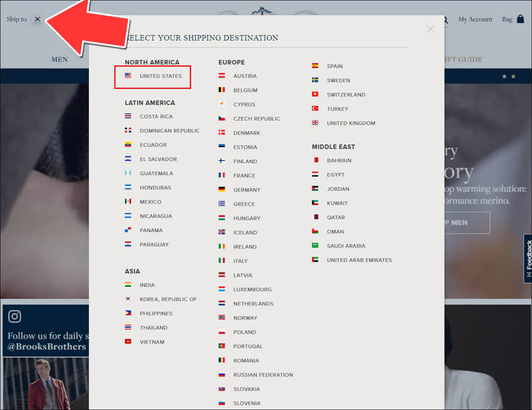Select TURKEY shipping destination
Image resolution: width=532 pixels, height=410 pixels.
point(337,110)
